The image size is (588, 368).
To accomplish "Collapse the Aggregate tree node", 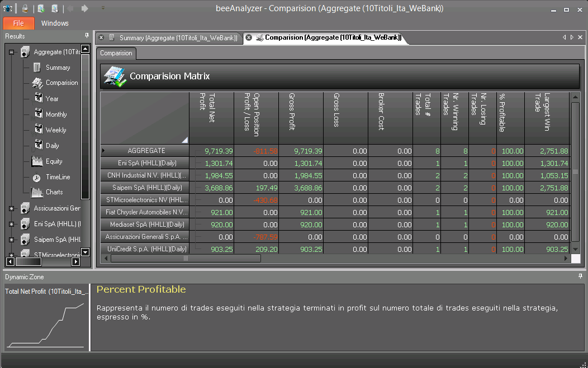I will 11,52.
